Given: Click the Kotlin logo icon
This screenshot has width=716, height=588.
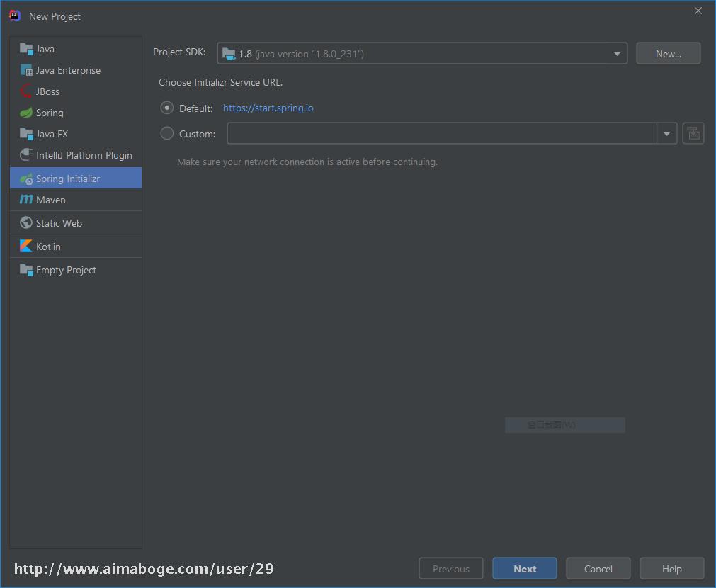Looking at the screenshot, I should click(26, 247).
